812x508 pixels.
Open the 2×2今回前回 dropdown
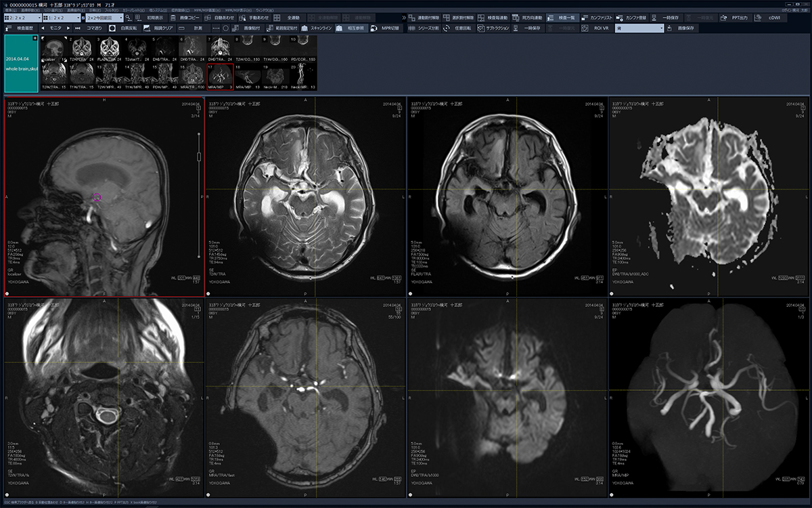(104, 17)
